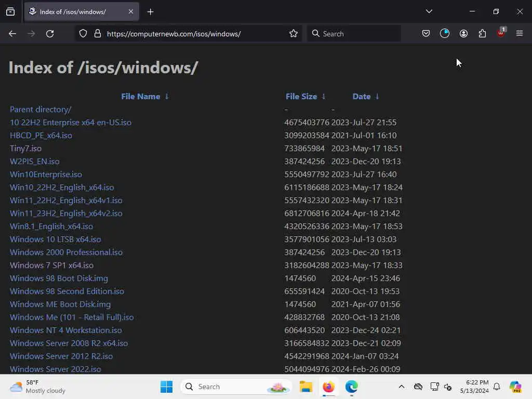
Task: Open W2PIS_EN.iso link
Action: point(35,162)
